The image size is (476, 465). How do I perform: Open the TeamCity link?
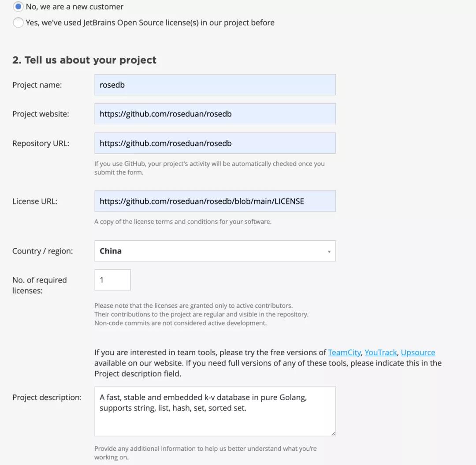click(344, 353)
